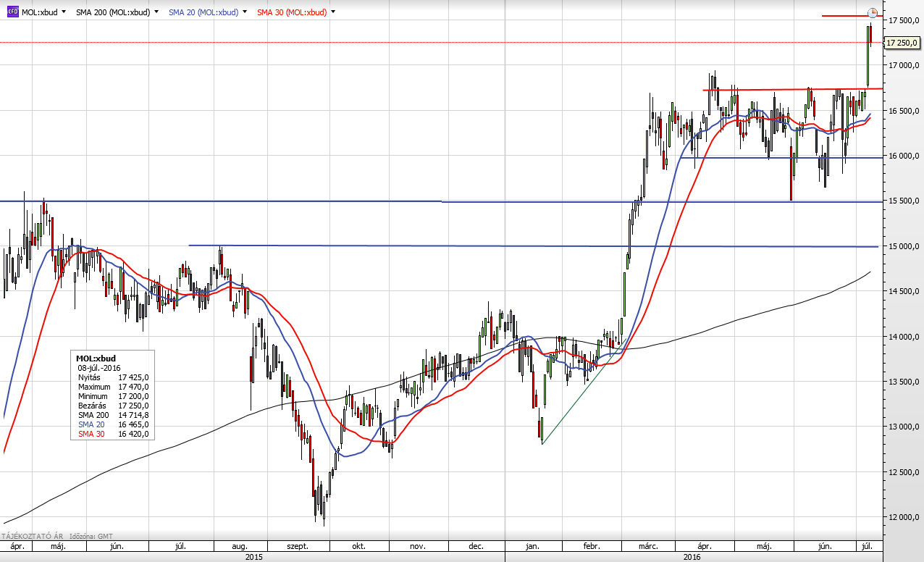Click the SMA 20 16 465,0 row
This screenshot has width=924, height=562.
pos(113,424)
